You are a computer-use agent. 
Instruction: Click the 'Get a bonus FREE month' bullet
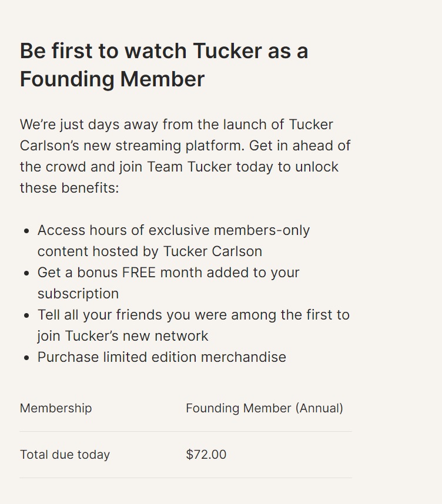[169, 283]
